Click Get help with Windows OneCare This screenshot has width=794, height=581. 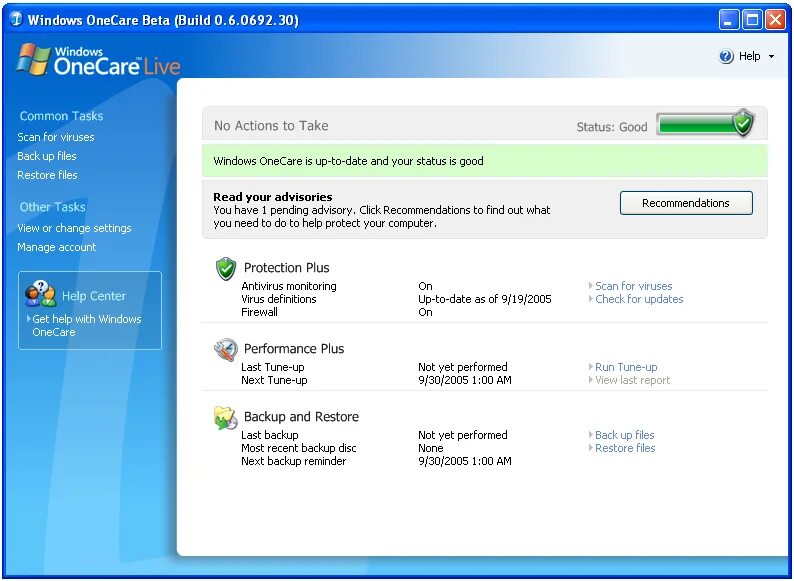tap(84, 326)
